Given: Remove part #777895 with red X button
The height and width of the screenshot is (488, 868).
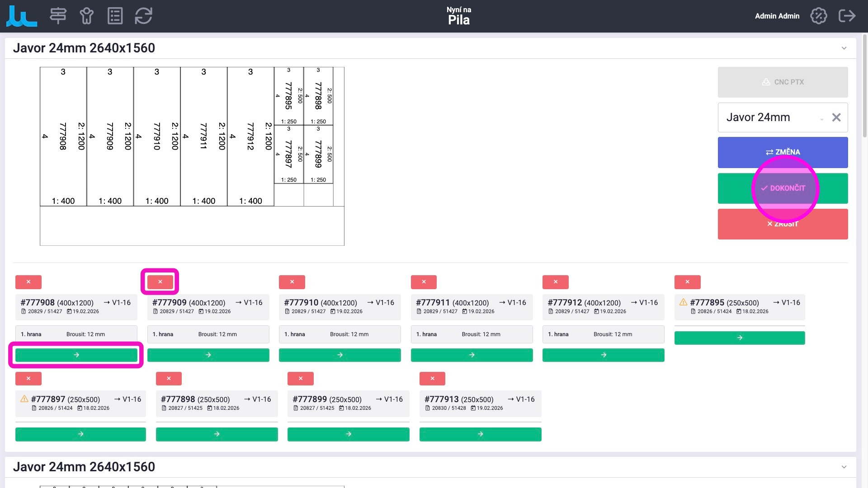Looking at the screenshot, I should tap(687, 282).
